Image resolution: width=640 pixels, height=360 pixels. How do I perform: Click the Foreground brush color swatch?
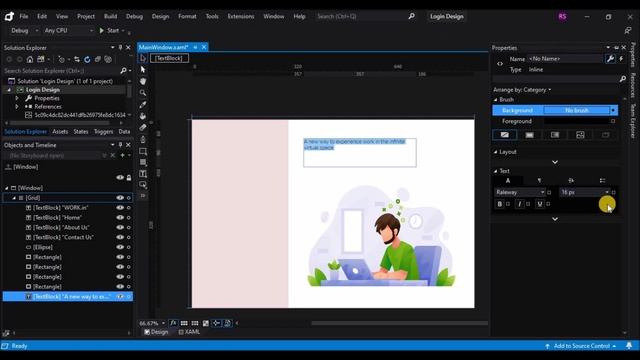point(577,121)
